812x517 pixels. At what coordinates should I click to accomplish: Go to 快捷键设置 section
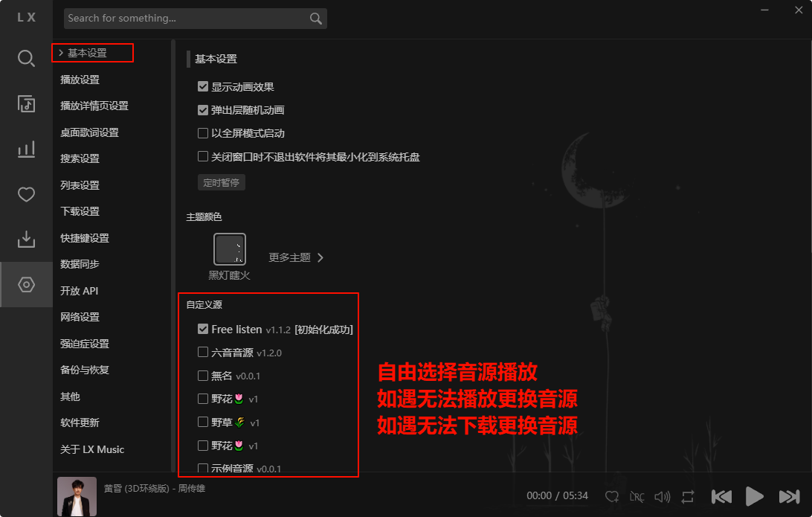tap(85, 238)
